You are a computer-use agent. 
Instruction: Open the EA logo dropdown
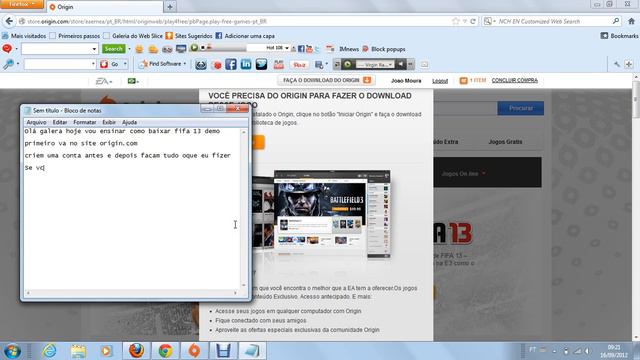point(104,81)
